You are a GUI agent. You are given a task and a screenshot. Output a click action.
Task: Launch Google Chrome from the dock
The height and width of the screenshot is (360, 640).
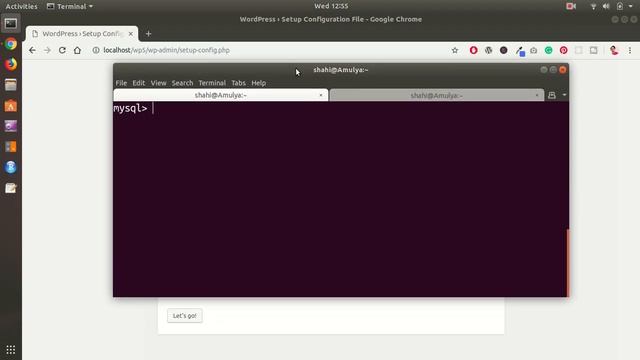[11, 44]
